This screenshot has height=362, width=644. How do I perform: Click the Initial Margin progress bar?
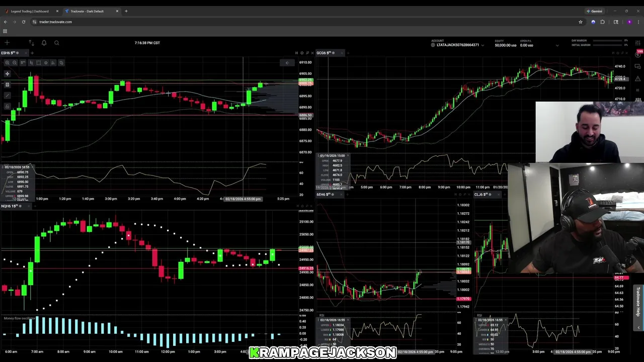pos(607,45)
